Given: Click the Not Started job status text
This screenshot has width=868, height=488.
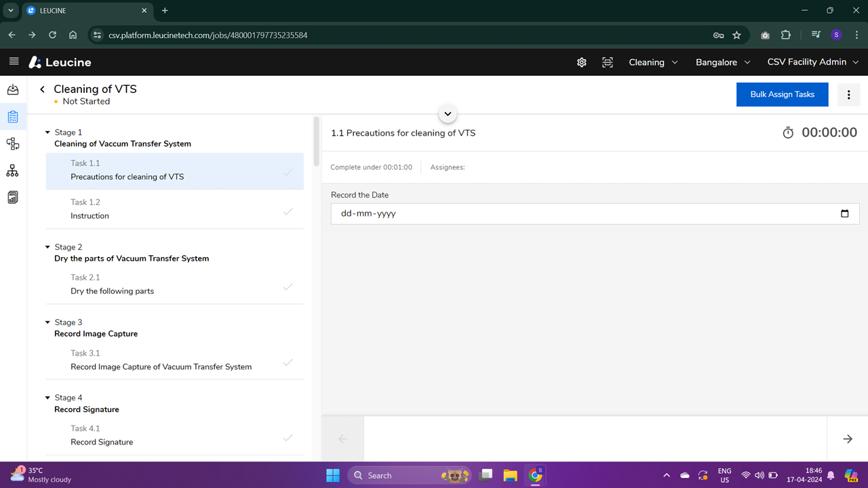Looking at the screenshot, I should click(86, 102).
